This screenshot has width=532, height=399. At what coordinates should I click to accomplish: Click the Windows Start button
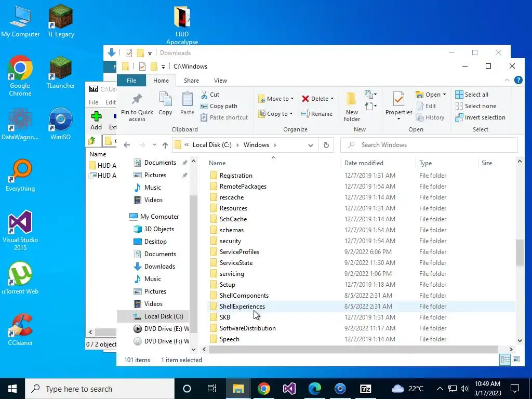pyautogui.click(x=12, y=389)
